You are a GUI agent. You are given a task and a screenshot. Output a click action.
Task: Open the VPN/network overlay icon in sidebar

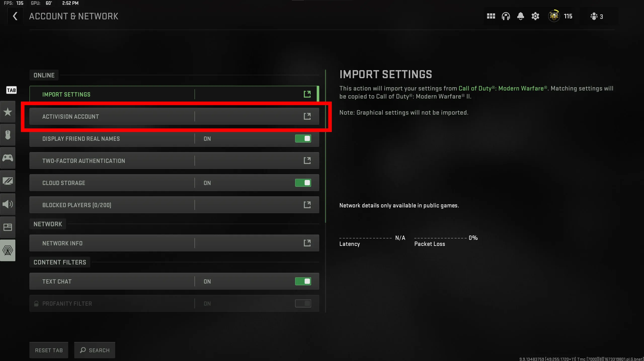coord(8,250)
